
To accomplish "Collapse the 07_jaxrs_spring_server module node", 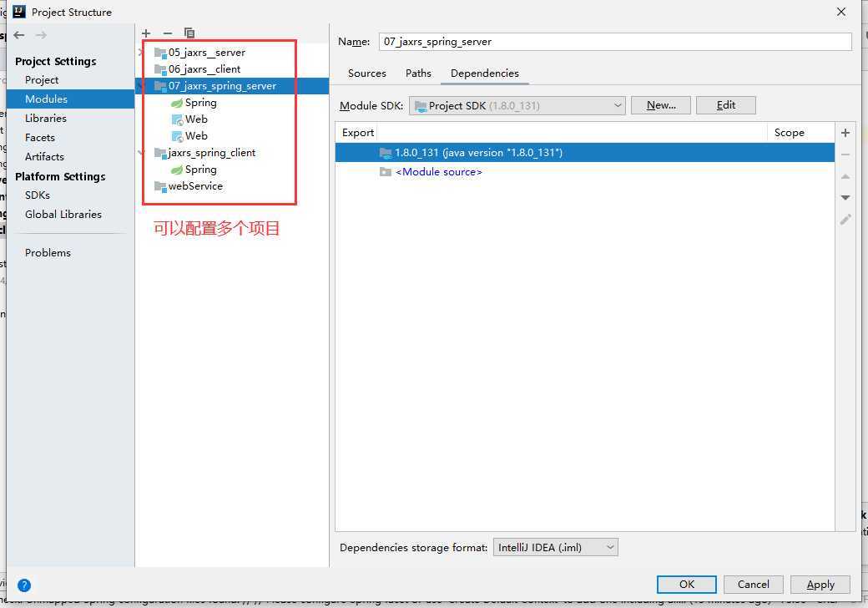I will point(141,86).
